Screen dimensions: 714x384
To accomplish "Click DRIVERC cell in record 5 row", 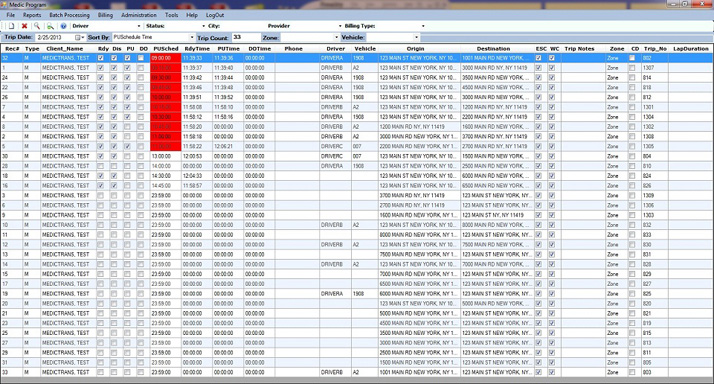I will point(336,146).
